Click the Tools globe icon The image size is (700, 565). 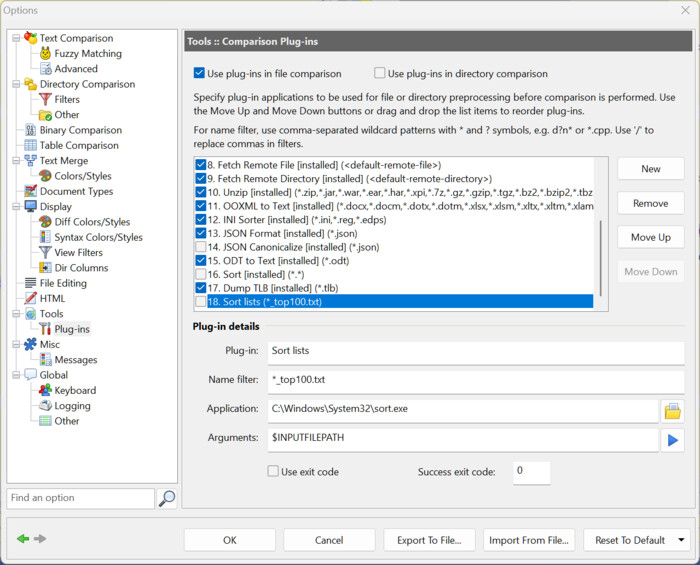(x=30, y=314)
